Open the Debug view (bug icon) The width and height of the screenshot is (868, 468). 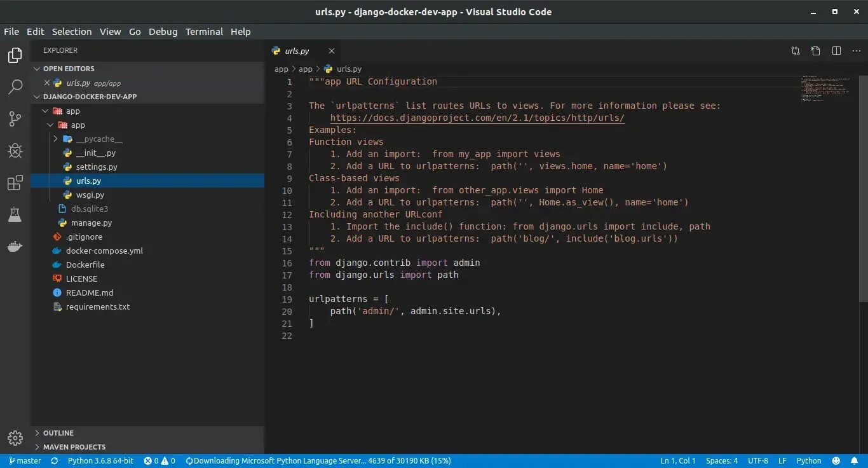coord(15,151)
